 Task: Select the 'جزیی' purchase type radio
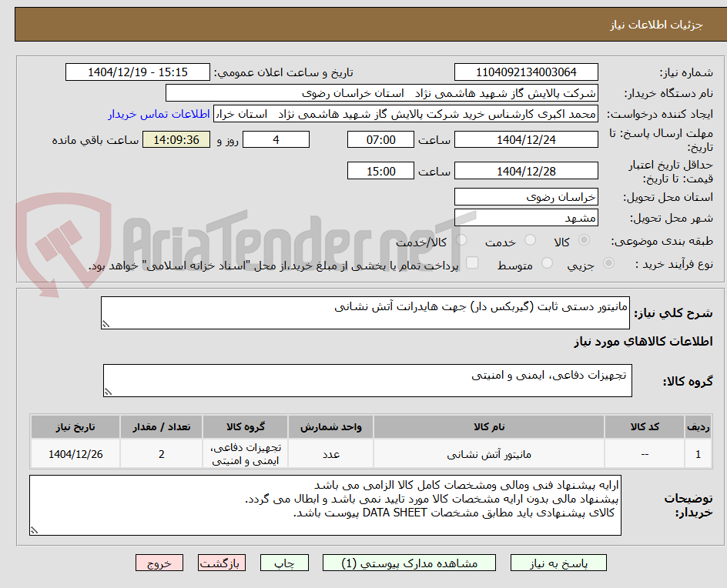(608, 263)
